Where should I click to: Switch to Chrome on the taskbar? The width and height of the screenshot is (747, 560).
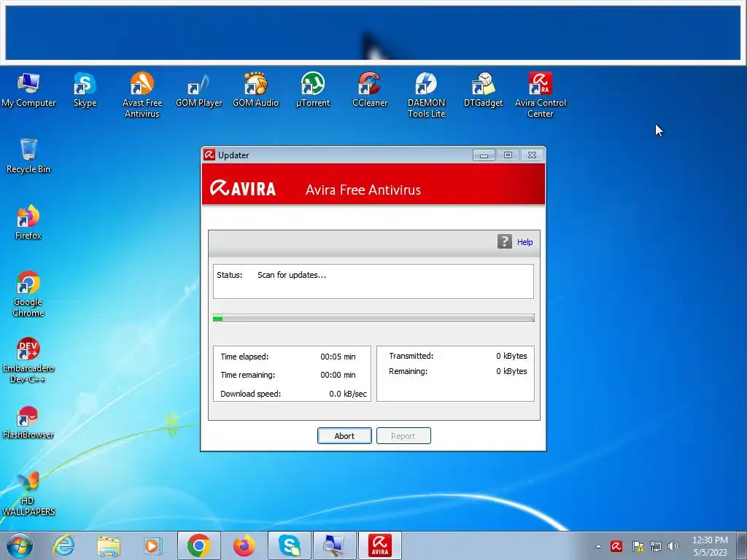[199, 545]
